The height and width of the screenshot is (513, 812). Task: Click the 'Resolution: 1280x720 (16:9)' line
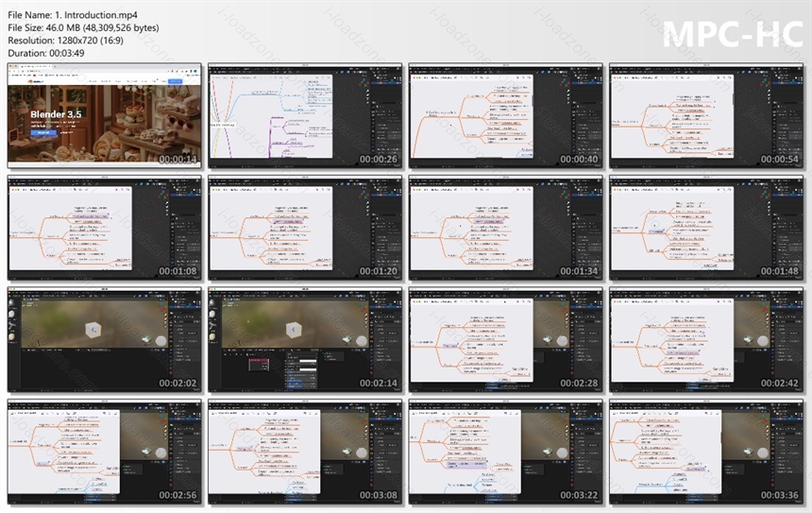click(x=65, y=40)
